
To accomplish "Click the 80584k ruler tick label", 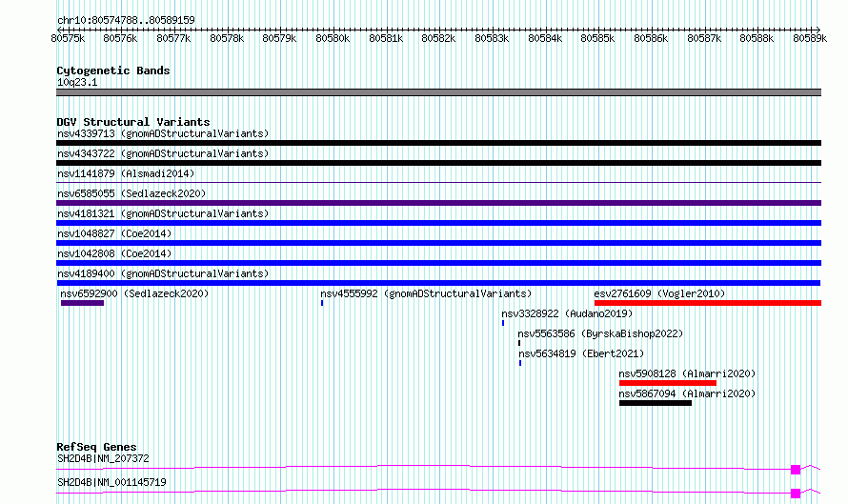I will pos(545,38).
